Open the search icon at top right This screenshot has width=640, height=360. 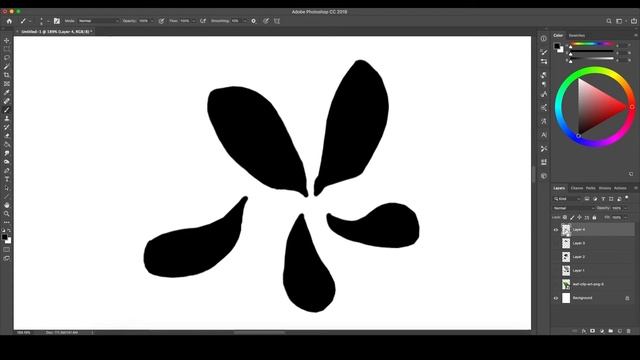(609, 21)
